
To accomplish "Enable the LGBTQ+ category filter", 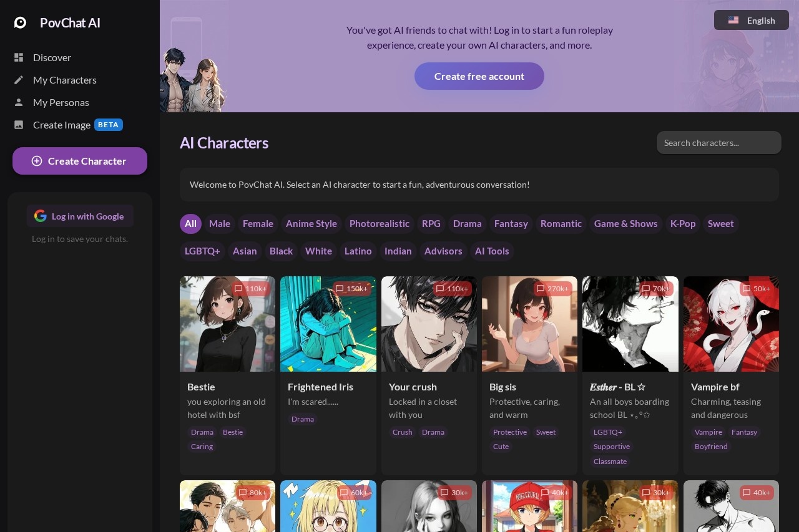I will (x=202, y=251).
